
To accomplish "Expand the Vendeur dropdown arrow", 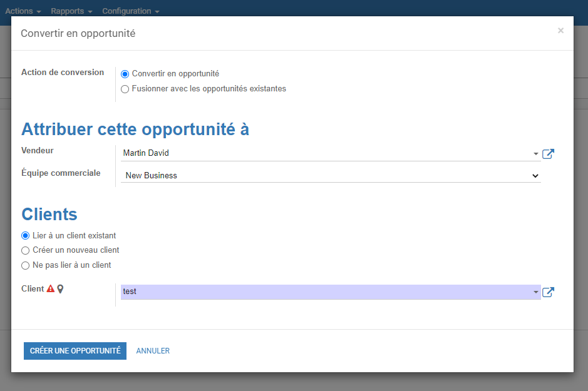I will click(x=535, y=153).
